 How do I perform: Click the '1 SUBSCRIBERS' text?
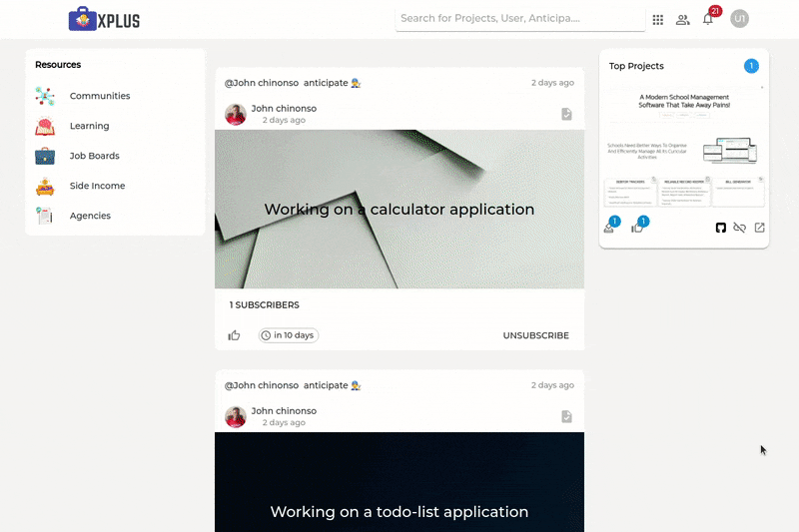[265, 305]
